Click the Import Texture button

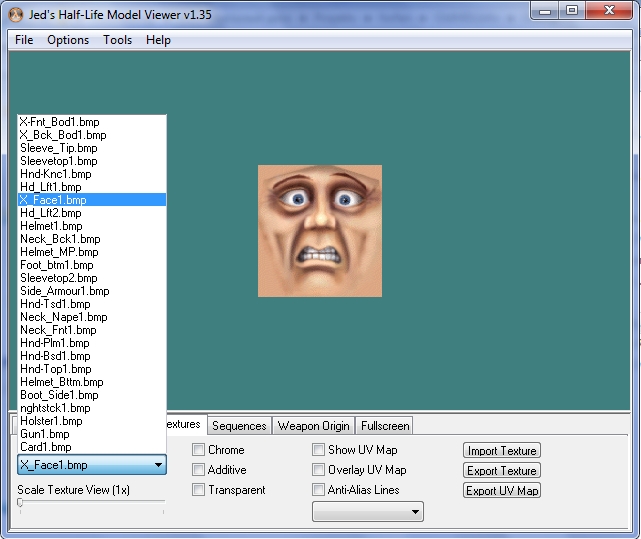pos(502,451)
